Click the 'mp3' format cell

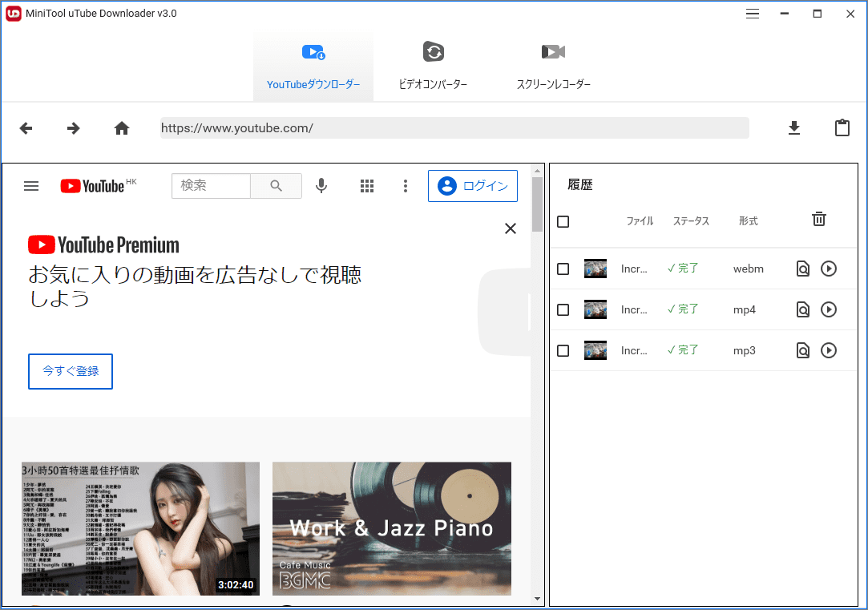pos(744,351)
